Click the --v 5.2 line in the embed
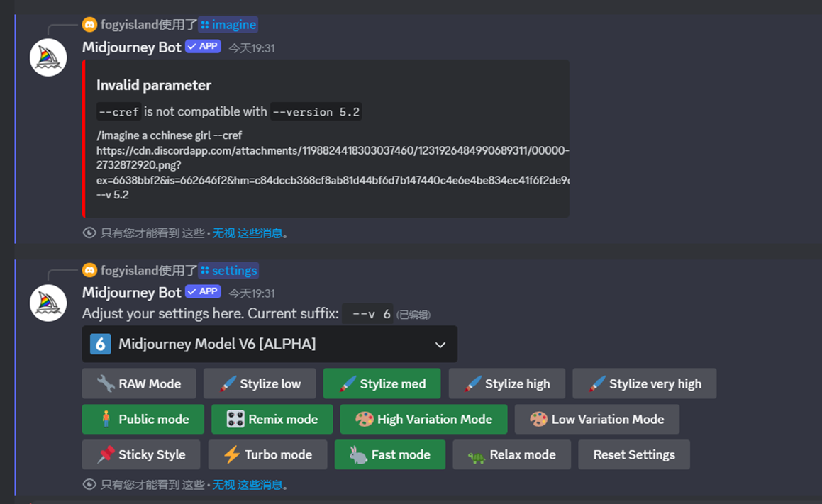The image size is (822, 504). [x=113, y=195]
